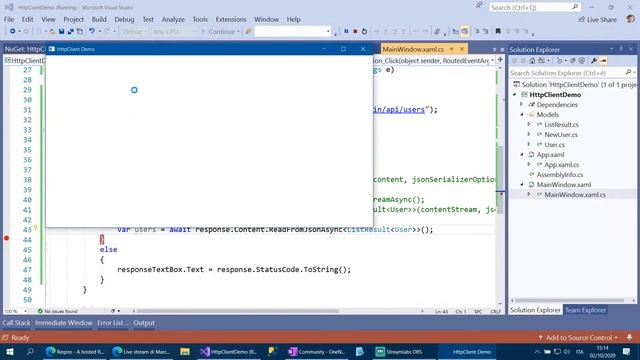Stop debugging with red square button
The image size is (640, 360).
coord(355,31)
